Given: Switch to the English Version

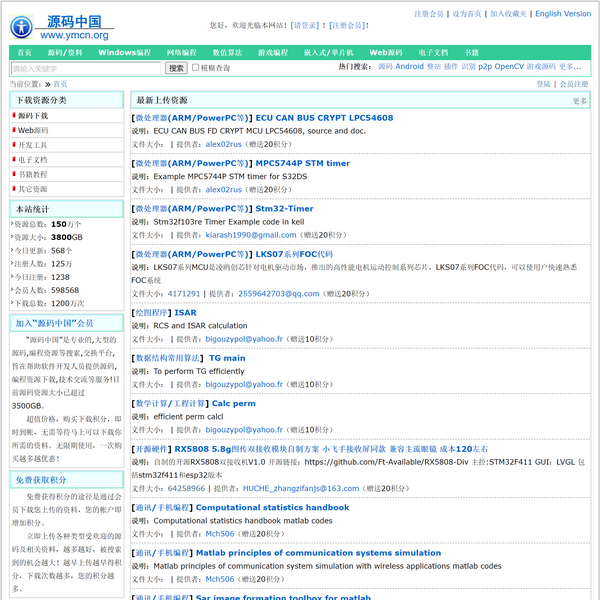Looking at the screenshot, I should pyautogui.click(x=563, y=14).
